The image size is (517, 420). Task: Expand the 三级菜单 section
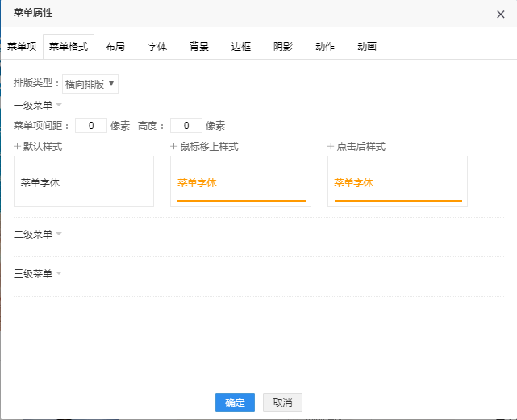tap(58, 274)
